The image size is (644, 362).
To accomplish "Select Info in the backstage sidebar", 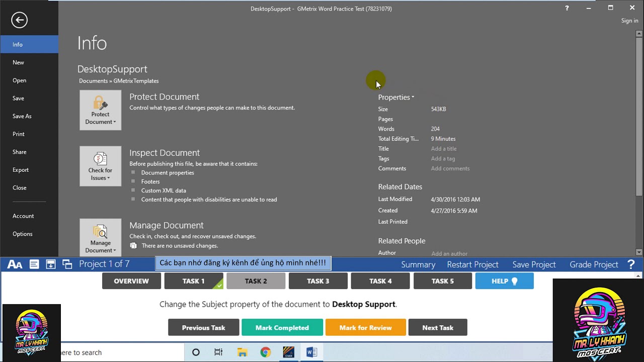I will click(x=29, y=44).
